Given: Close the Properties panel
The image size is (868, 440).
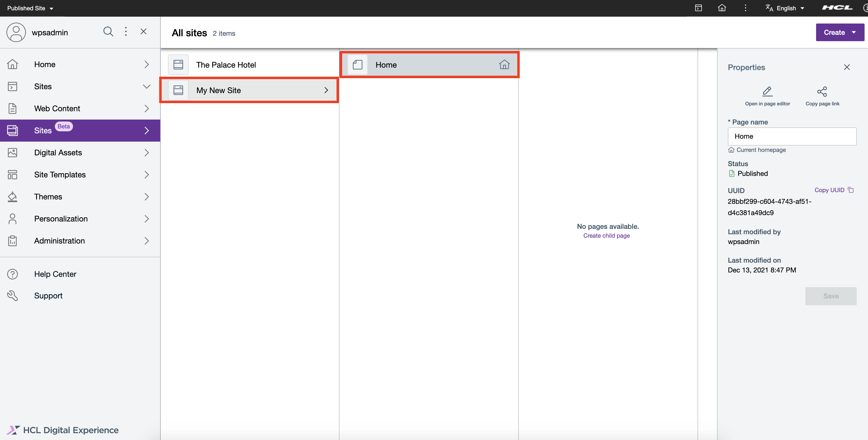Looking at the screenshot, I should pos(847,67).
